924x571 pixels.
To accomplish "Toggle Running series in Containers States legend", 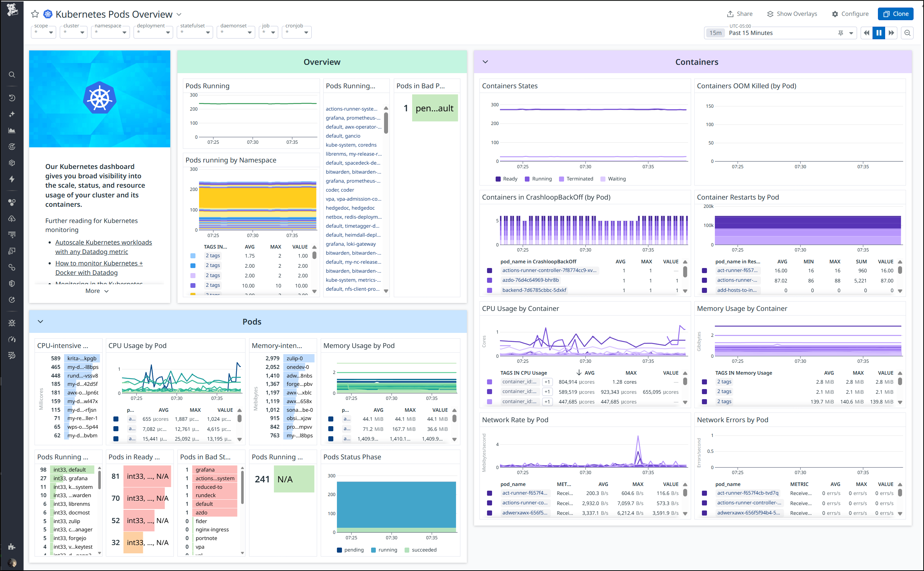I will [x=538, y=179].
